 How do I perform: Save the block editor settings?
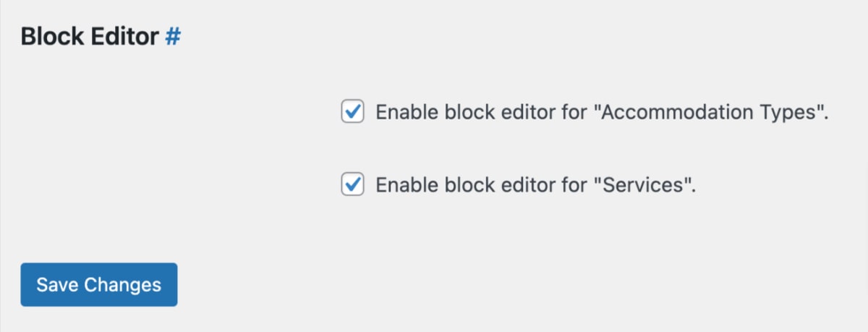coord(99,284)
